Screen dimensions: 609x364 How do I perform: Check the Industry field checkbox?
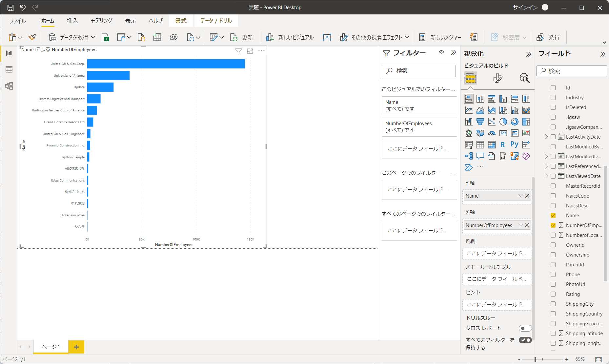[x=553, y=98]
